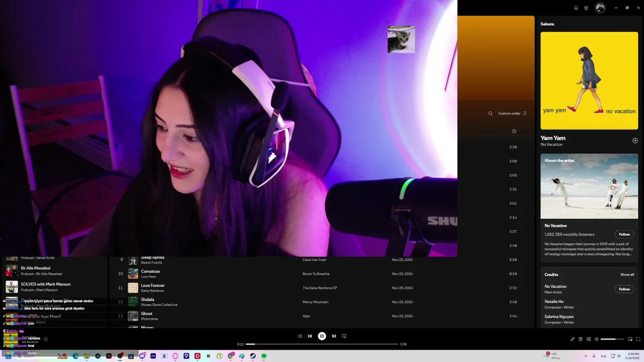Click the Comatose album artwork thumbnail
The height and width of the screenshot is (362, 644).
pyautogui.click(x=133, y=274)
